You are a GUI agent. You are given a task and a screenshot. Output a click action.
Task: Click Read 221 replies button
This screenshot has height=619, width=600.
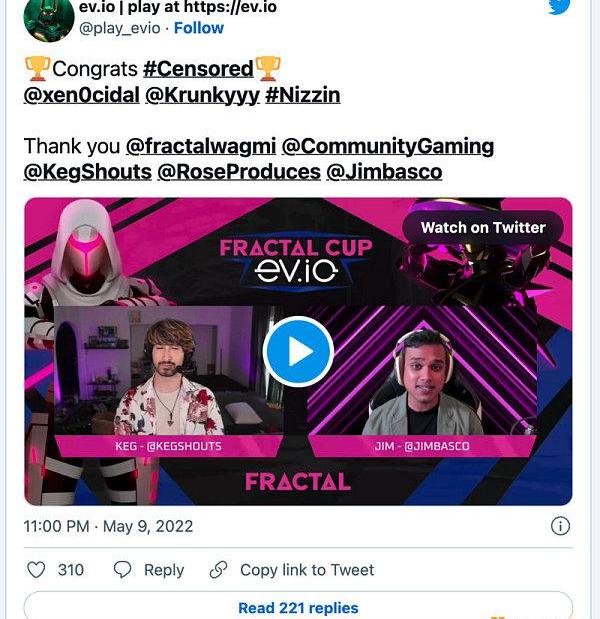[298, 606]
